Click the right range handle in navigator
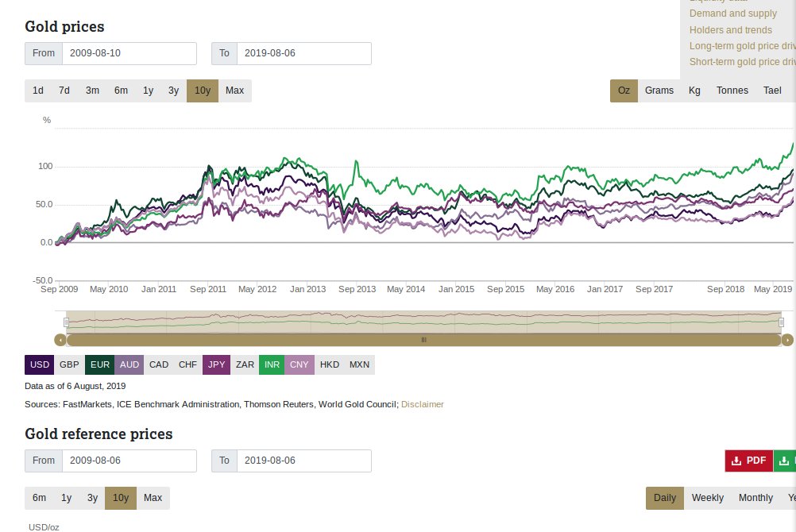 781,322
